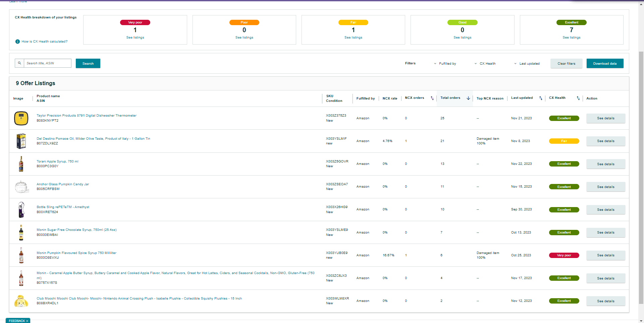Open Torani Apple Syrup product image
The width and height of the screenshot is (644, 323).
21,164
